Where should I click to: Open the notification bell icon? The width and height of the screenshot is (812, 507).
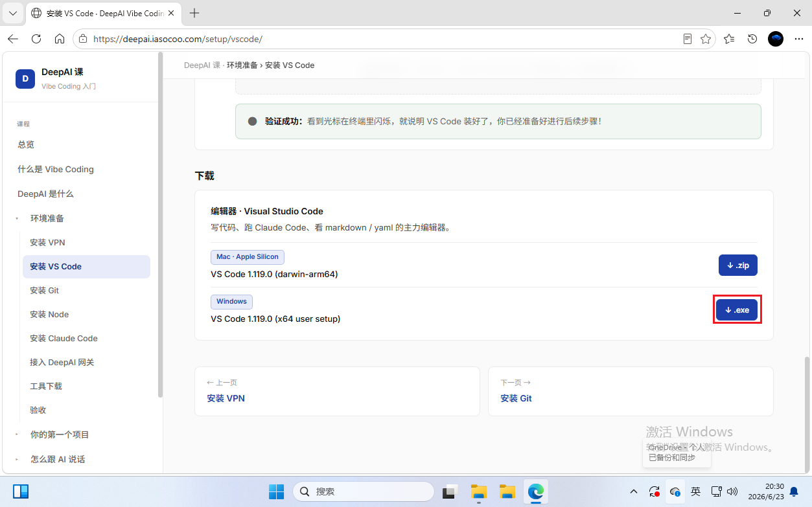tap(794, 492)
